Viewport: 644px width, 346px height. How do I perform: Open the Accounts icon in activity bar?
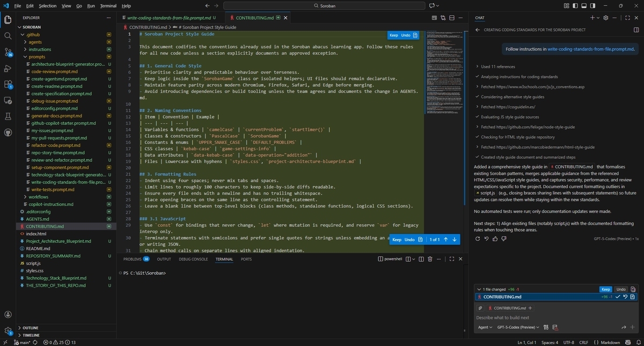8,315
